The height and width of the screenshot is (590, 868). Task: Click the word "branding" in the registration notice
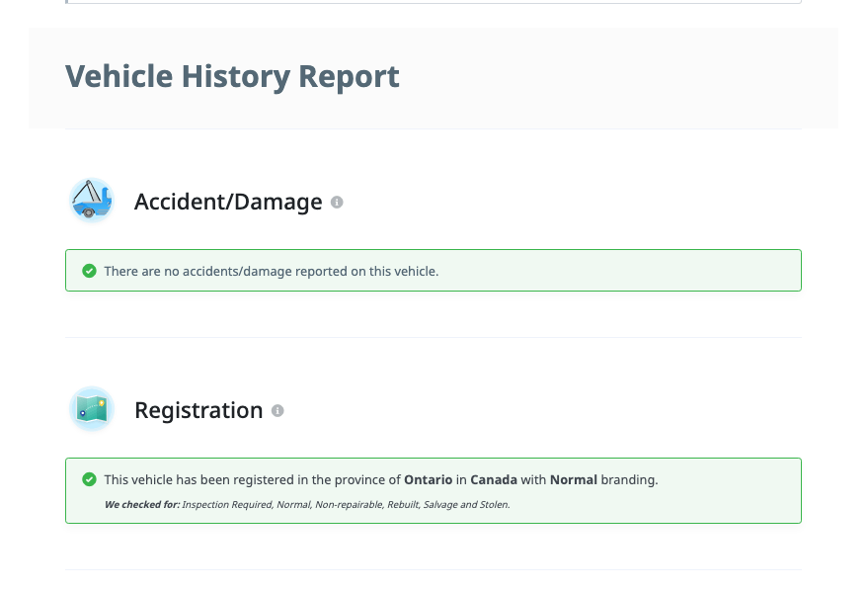click(x=629, y=480)
